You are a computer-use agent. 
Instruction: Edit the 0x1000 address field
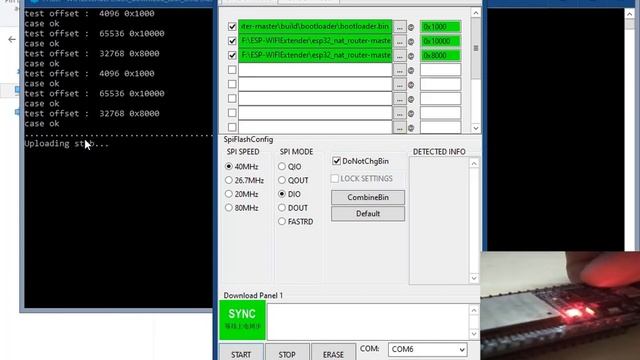[440, 27]
